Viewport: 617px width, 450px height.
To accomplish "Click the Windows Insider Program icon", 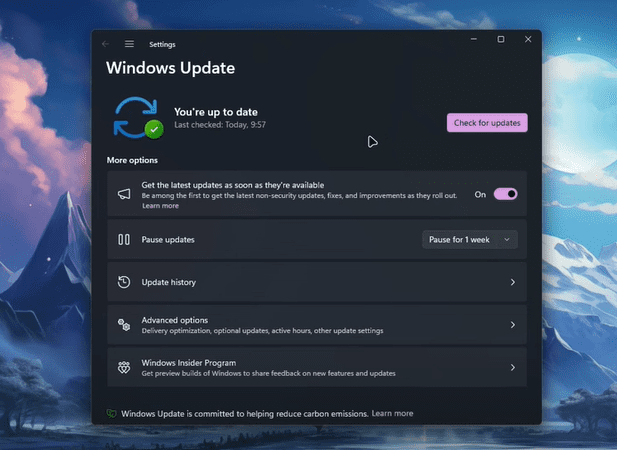I will coord(124,367).
